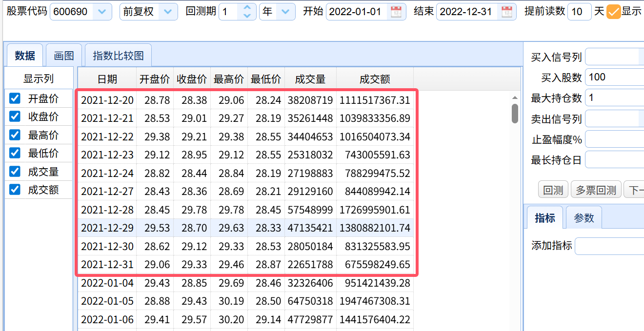Open the 年 period unit dropdown
This screenshot has width=644, height=331.
click(285, 12)
